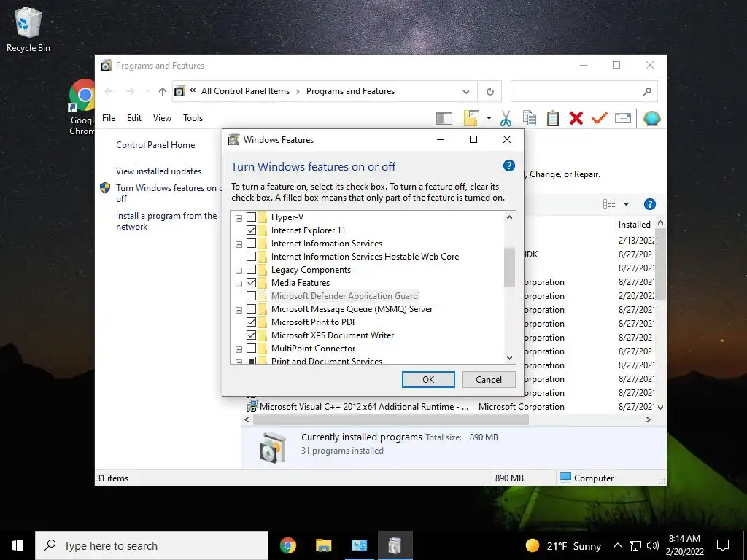Check Microsoft Message Queue Server box
The height and width of the screenshot is (560, 747).
pyautogui.click(x=251, y=309)
